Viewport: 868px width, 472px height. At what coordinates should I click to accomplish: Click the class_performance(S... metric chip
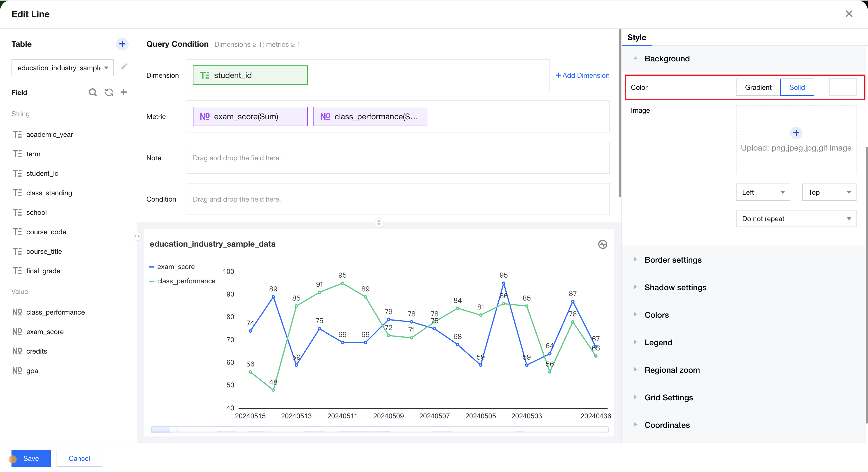click(x=371, y=116)
